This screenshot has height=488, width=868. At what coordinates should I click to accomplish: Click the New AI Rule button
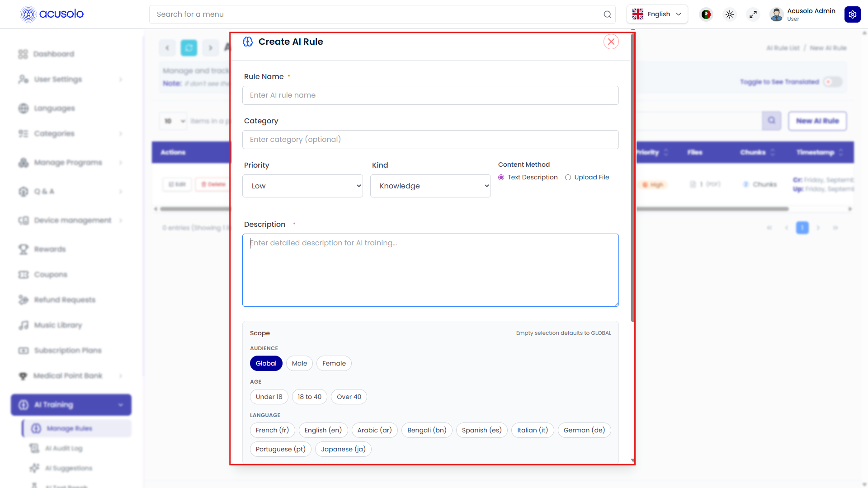pyautogui.click(x=817, y=121)
